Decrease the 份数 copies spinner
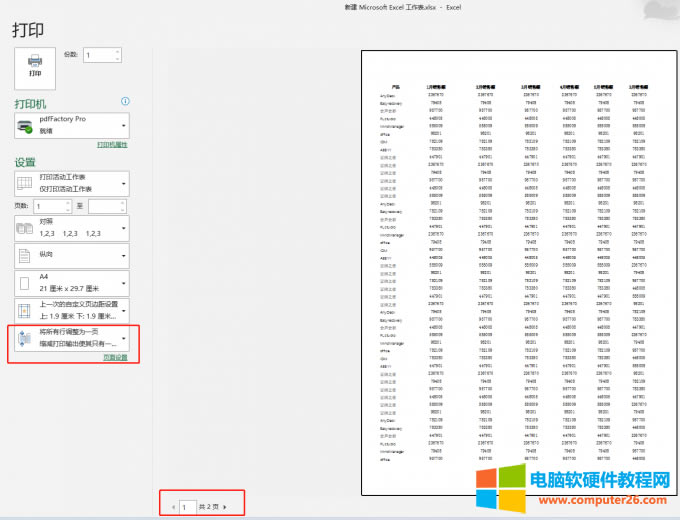Viewport: 680px width, 520px height. pyautogui.click(x=118, y=59)
